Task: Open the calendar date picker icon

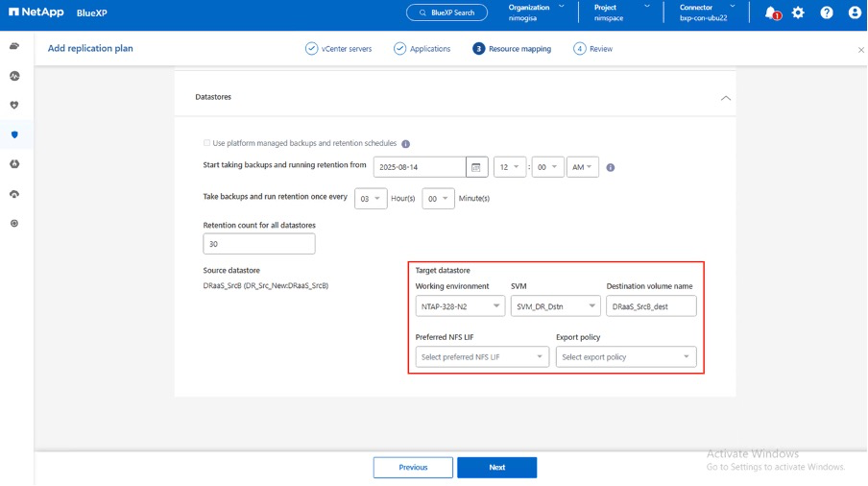Action: (x=476, y=167)
